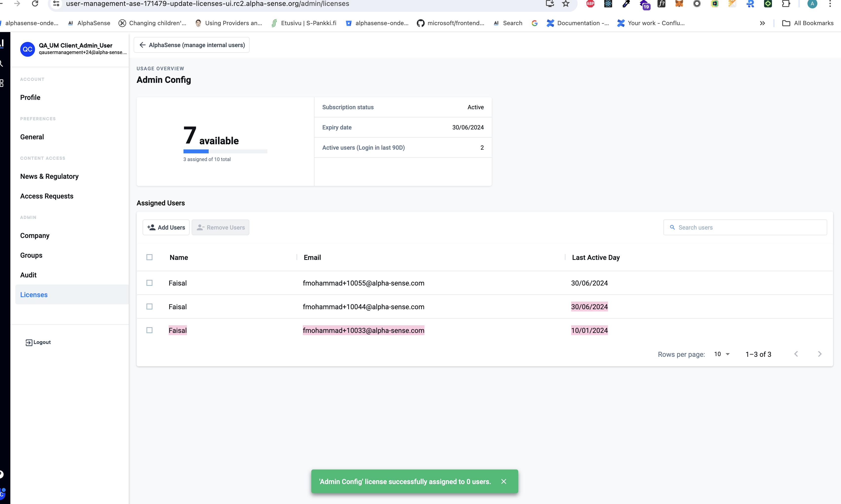Click the license usage progress bar

coord(225,151)
